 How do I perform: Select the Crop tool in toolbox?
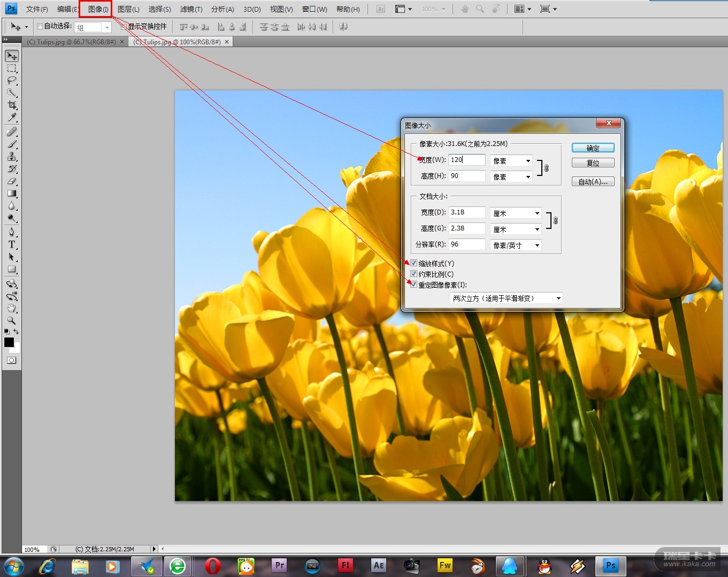pos(12,105)
